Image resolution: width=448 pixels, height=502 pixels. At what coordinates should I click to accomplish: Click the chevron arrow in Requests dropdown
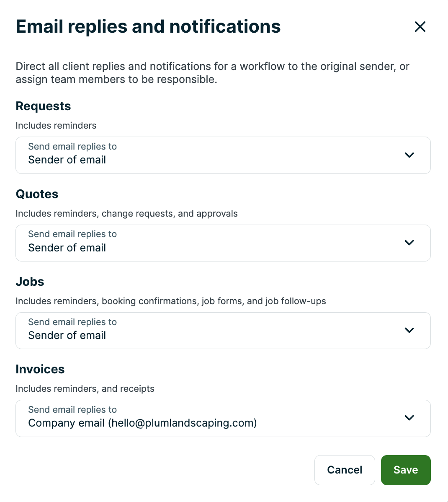[x=409, y=155]
